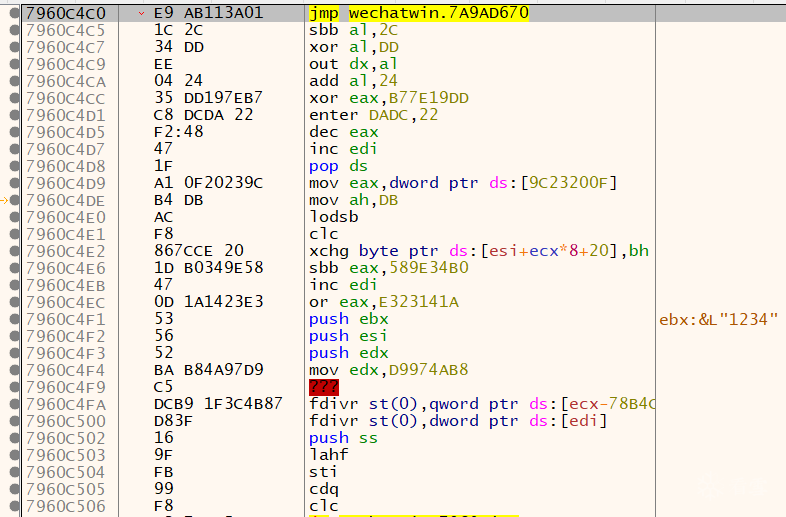Select address 7960C4D8

65,166
